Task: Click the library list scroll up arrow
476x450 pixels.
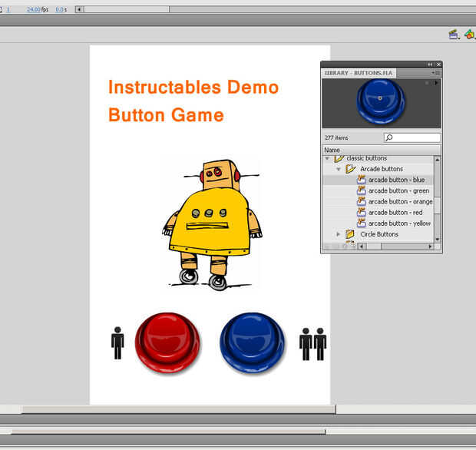Action: point(437,159)
